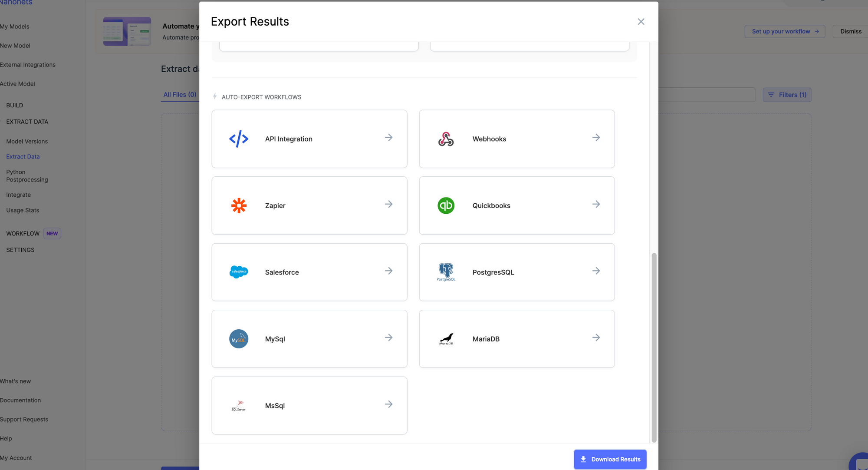Click the Export Results dialog scrollbar
The image size is (868, 470).
654,348
